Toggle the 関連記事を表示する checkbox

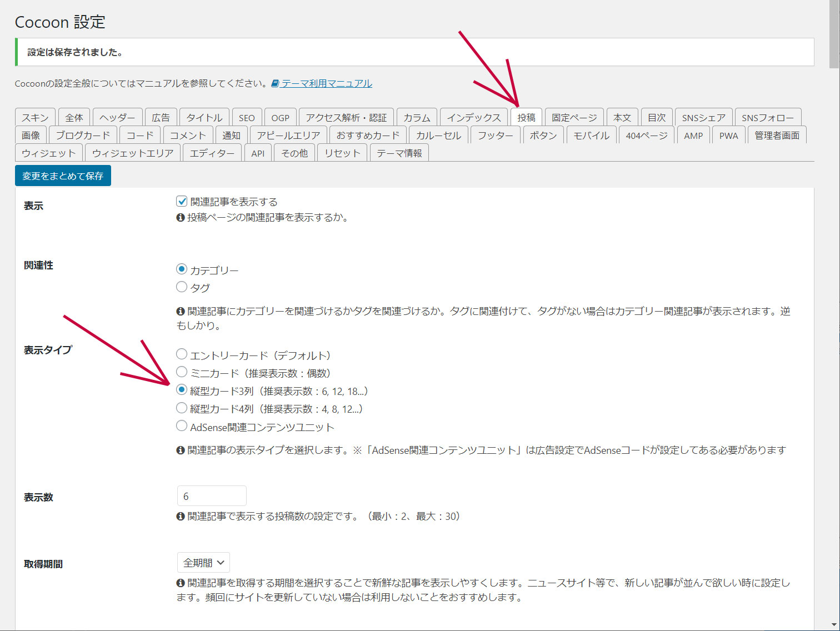tap(182, 201)
